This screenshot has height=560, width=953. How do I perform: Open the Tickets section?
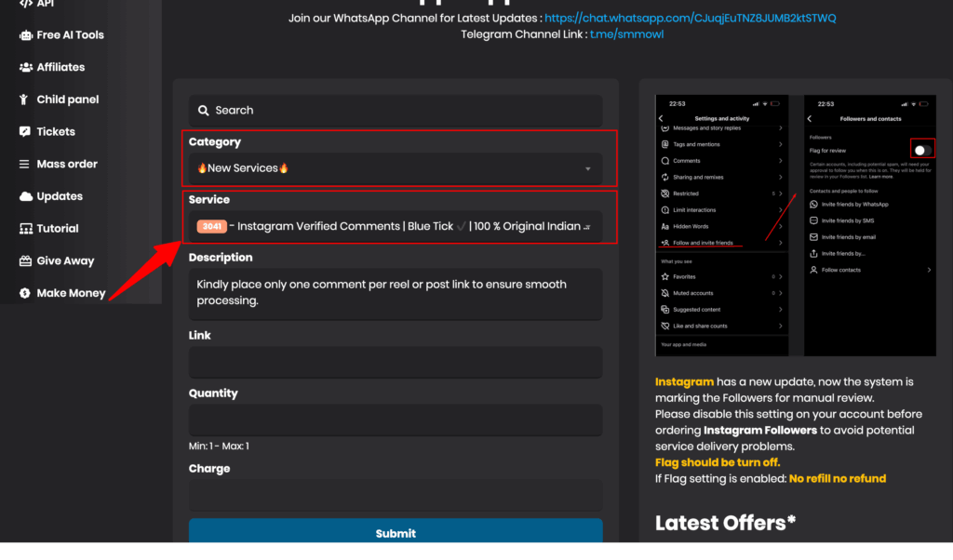click(x=56, y=132)
